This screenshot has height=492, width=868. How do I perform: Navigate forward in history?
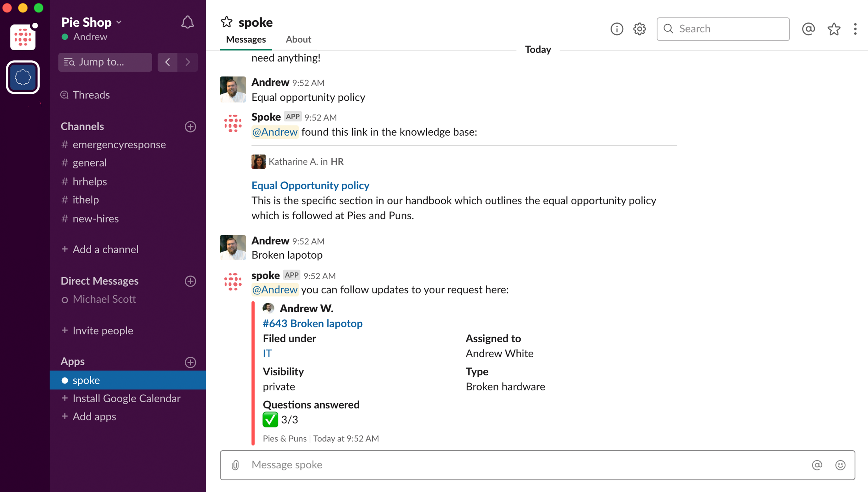coord(188,62)
